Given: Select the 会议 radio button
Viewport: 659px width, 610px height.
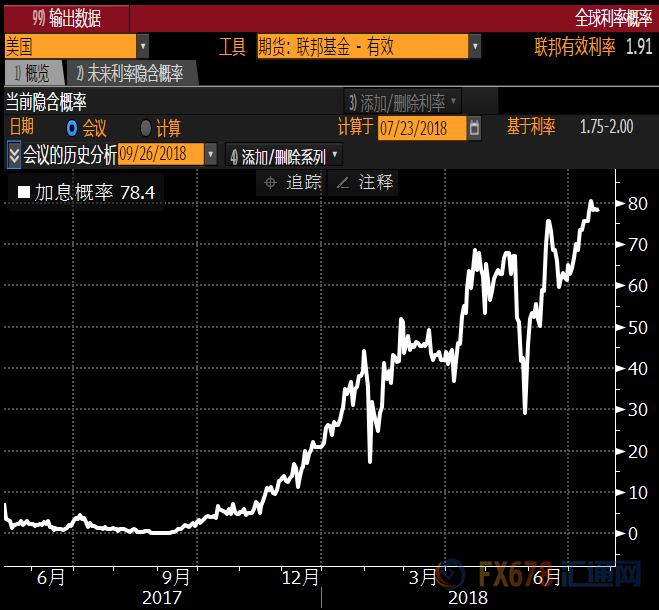Looking at the screenshot, I should tap(72, 128).
